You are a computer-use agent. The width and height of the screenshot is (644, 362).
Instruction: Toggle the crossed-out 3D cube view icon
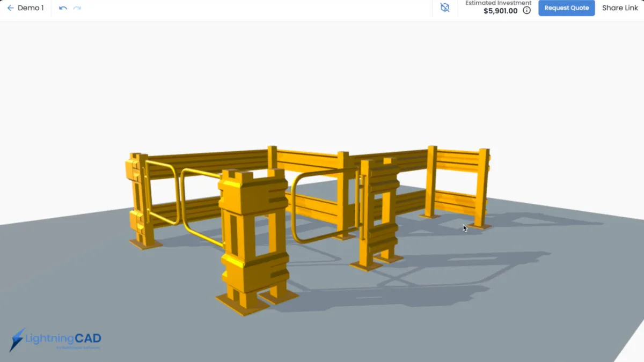coord(444,8)
